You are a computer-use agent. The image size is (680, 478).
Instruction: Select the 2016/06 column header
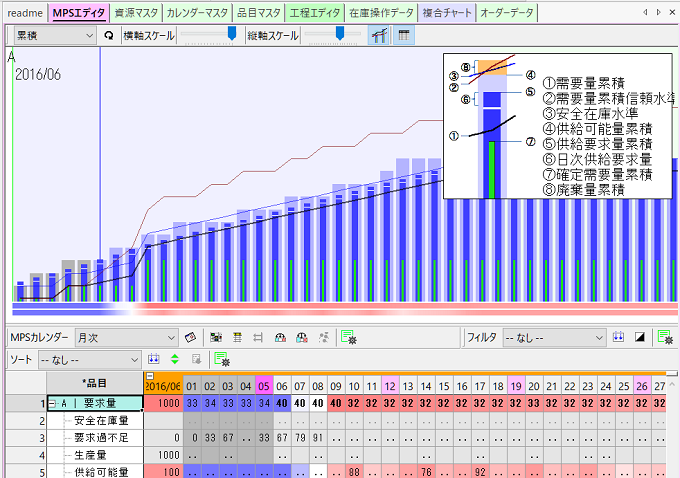coord(162,386)
